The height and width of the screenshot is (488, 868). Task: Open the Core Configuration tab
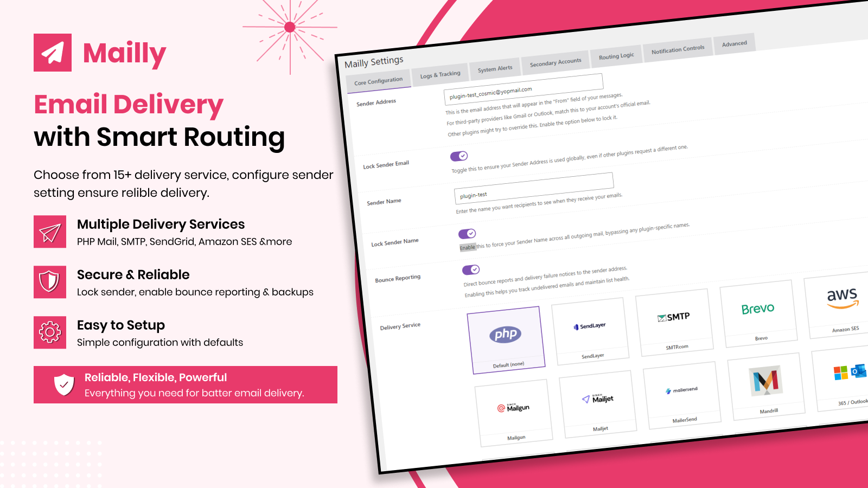pyautogui.click(x=378, y=81)
